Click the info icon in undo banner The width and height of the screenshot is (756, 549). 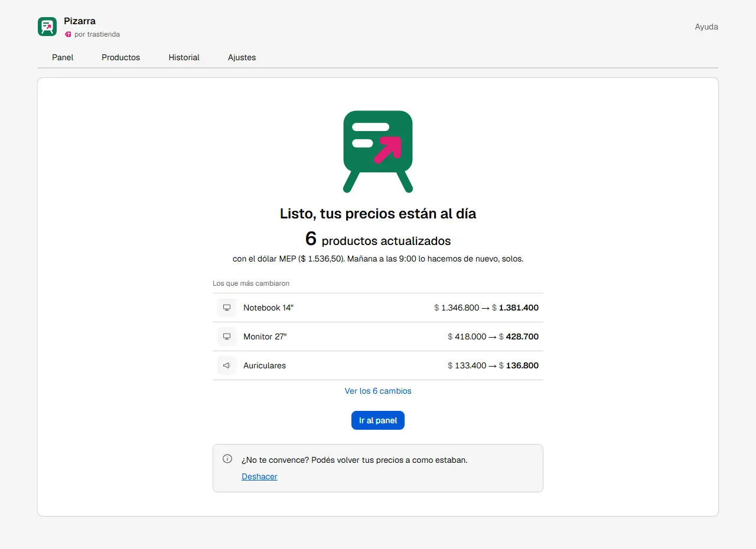pyautogui.click(x=227, y=459)
